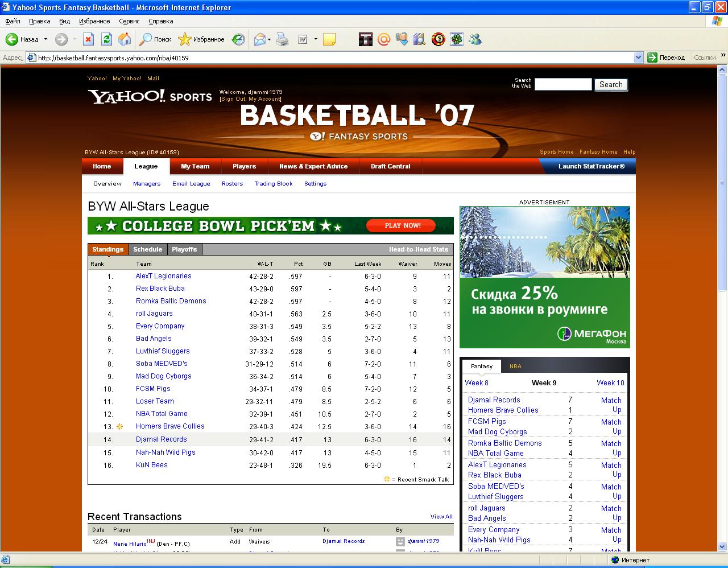
Task: Open AlexT Legionaries team link in standings
Action: pos(163,276)
